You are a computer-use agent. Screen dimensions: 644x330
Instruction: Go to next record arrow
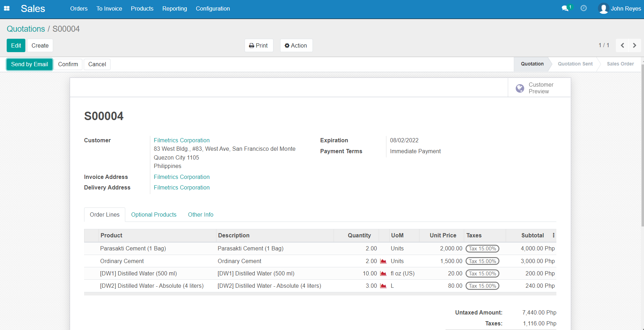click(634, 45)
